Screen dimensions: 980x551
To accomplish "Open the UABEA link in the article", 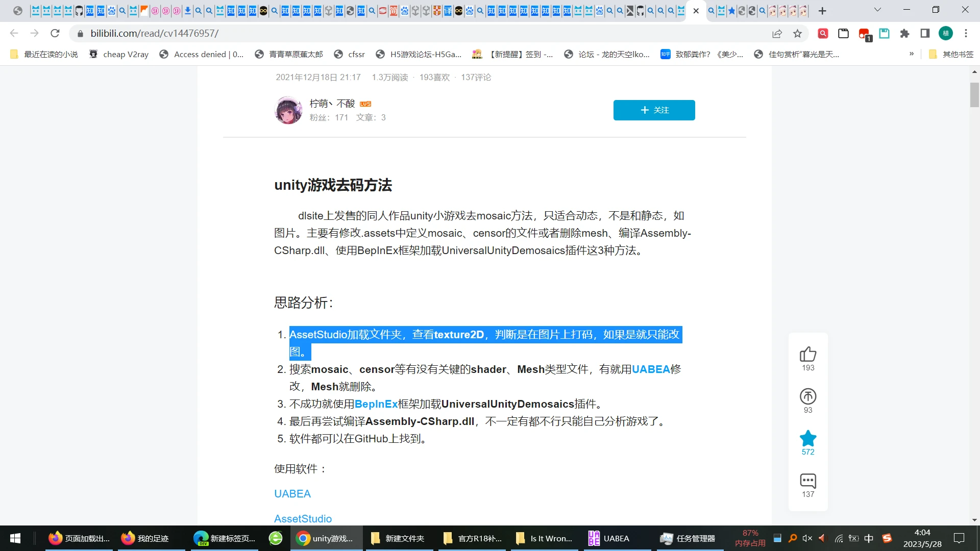I will pos(292,493).
